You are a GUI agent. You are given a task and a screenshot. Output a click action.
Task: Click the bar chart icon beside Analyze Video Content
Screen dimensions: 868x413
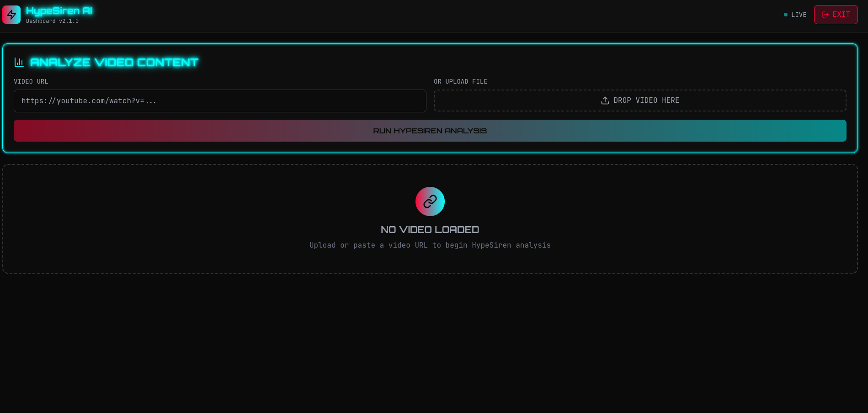pyautogui.click(x=19, y=62)
